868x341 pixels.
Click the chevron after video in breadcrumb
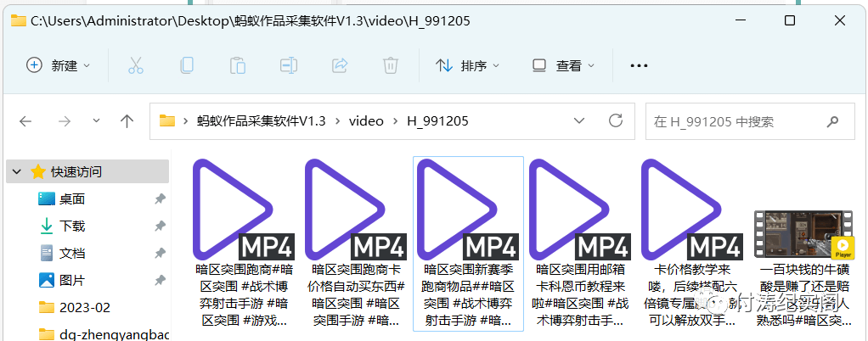coord(395,120)
